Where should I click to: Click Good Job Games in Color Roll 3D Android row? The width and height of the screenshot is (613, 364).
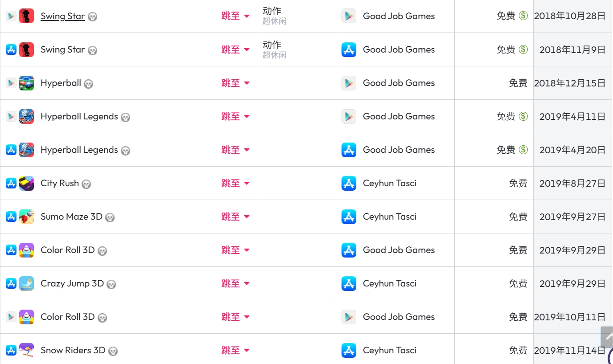click(399, 317)
